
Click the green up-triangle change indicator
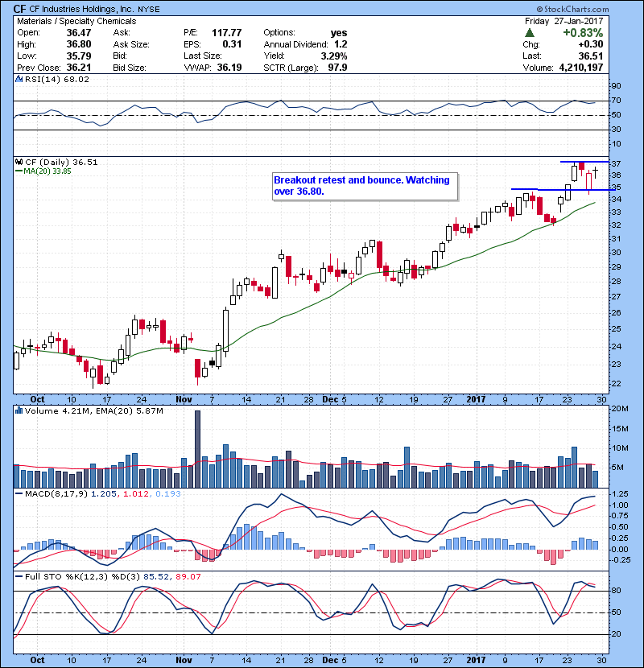point(530,33)
